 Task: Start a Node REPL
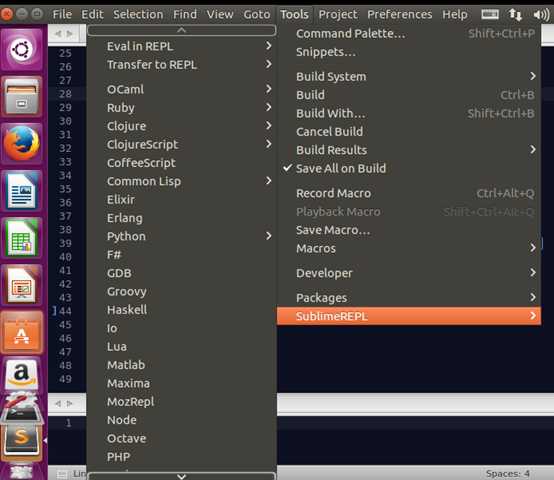182,420
